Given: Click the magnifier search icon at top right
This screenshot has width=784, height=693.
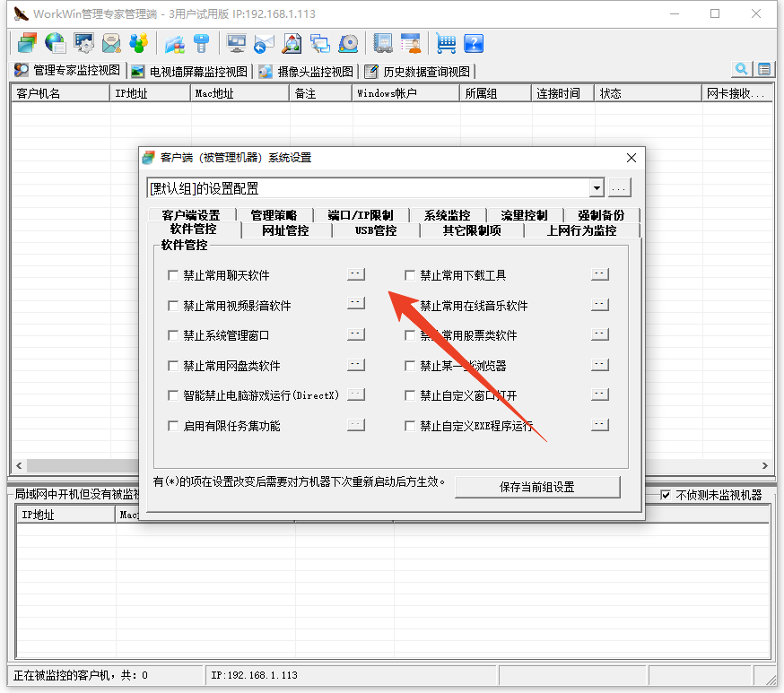Looking at the screenshot, I should 741,68.
